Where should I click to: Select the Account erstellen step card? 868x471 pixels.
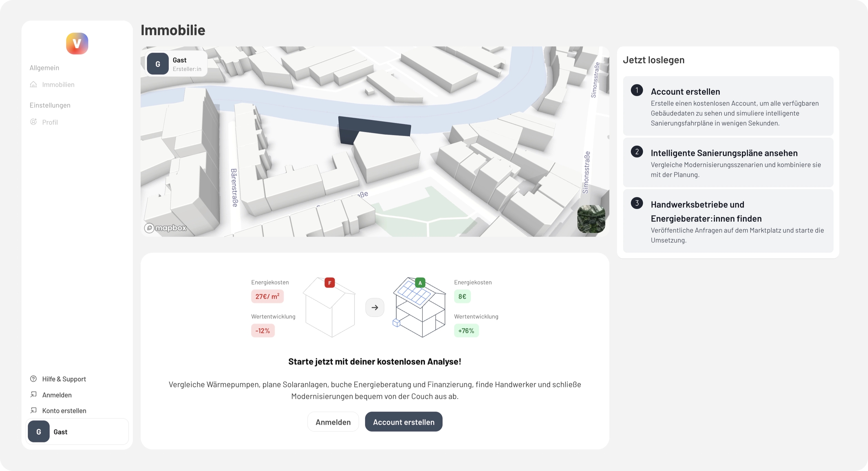pos(728,106)
